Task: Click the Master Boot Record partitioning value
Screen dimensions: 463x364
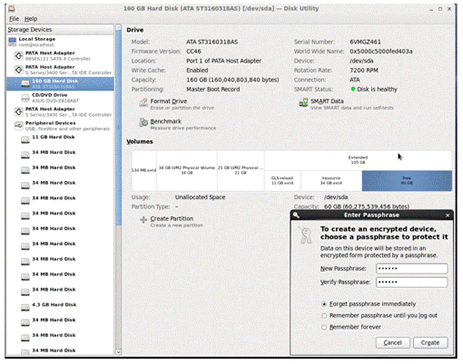Action: 213,89
